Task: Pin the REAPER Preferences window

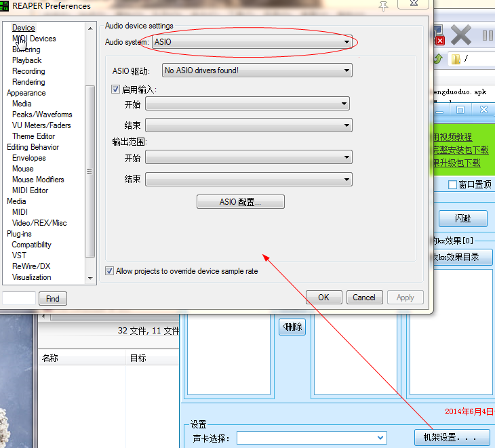Action: (383, 6)
